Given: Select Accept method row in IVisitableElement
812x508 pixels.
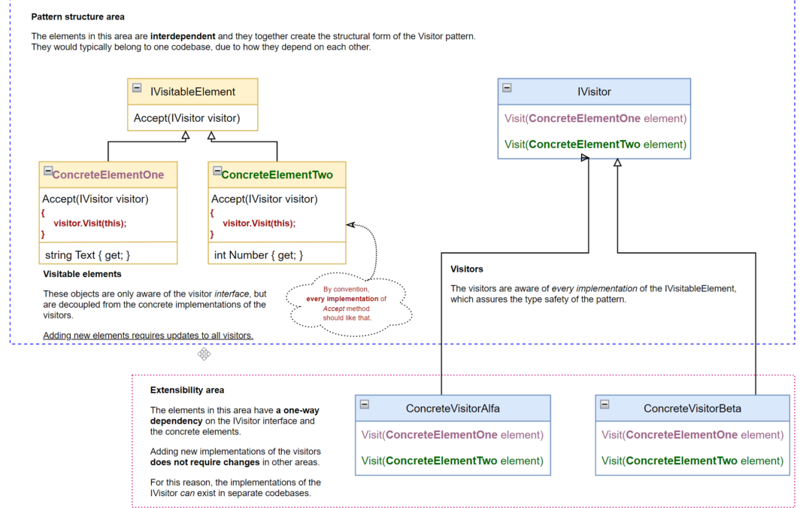Looking at the screenshot, I should click(187, 118).
